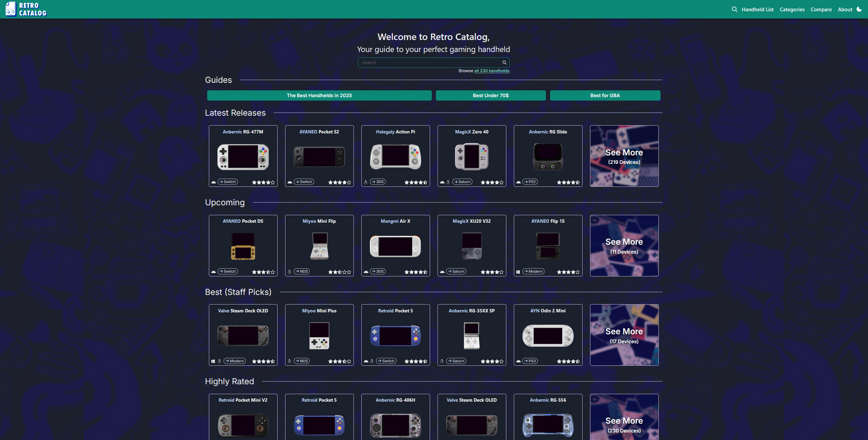The image size is (868, 440).
Task: Click NDS tag on Miyoo Mini Flip
Action: tap(302, 271)
